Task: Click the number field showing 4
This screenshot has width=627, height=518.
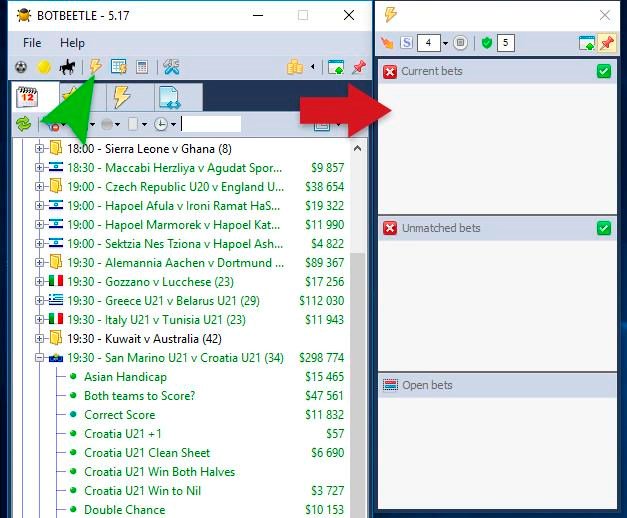Action: 428,42
